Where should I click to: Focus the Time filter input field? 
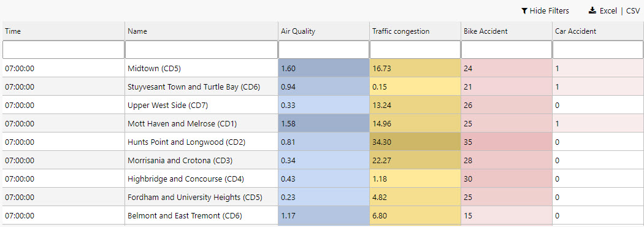64,50
